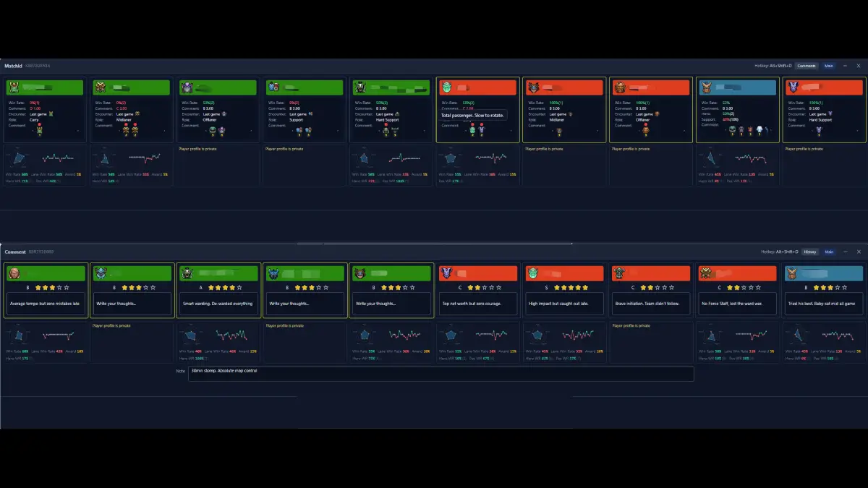Screen dimensions: 868x488
Task: Click 'Player profile is private' under 'Brave initiation' card
Action: (x=631, y=325)
